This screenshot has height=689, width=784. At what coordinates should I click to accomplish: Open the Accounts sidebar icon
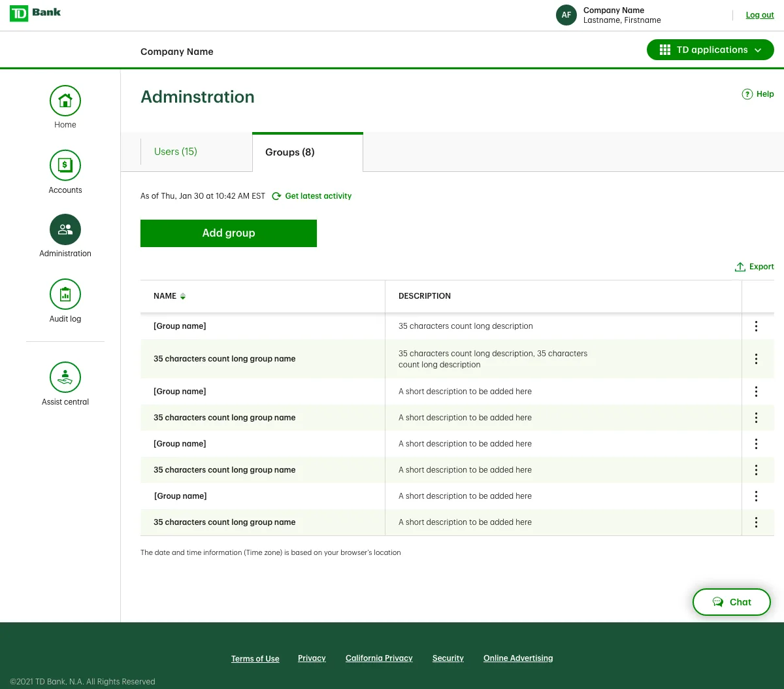(x=65, y=165)
